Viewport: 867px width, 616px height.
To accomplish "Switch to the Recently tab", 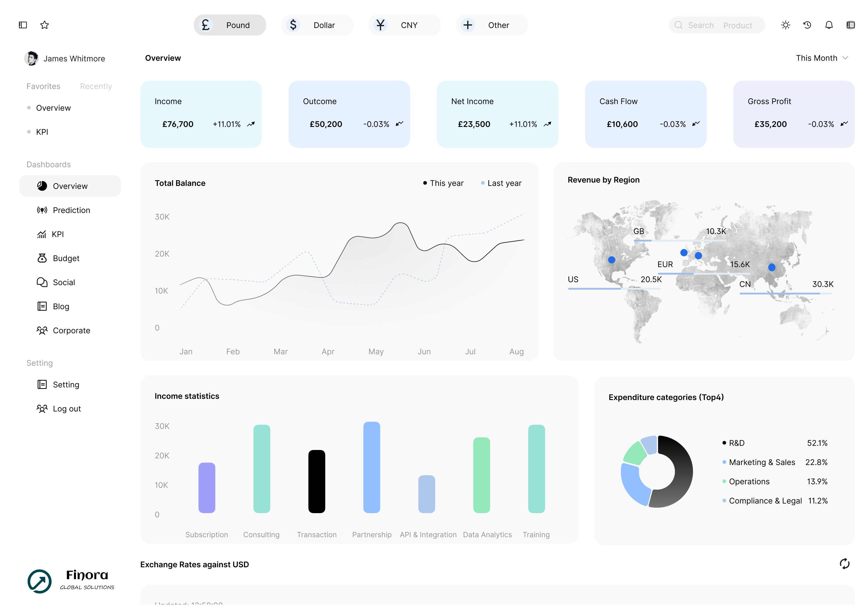I will 96,86.
